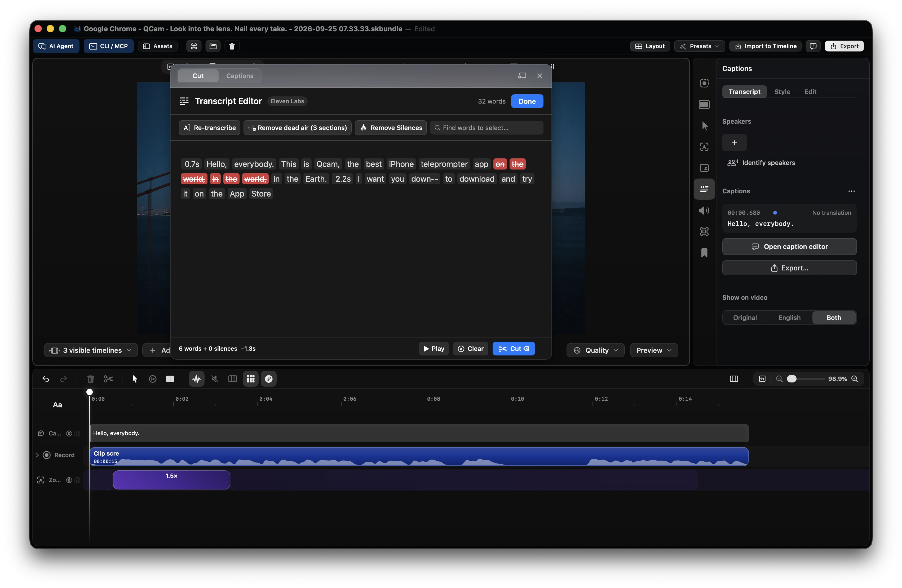The width and height of the screenshot is (902, 588).
Task: Switch to the Style tab in Captions panel
Action: 782,92
